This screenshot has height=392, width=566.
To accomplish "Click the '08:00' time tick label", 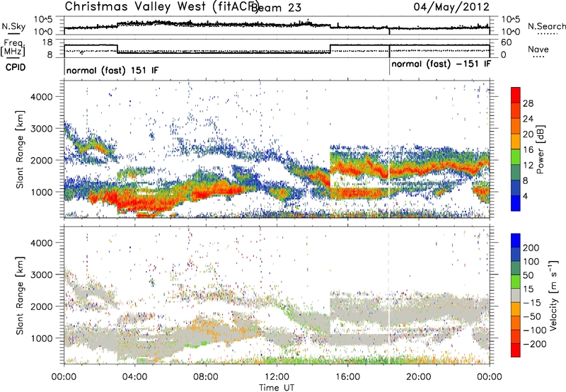I will 206,377.
